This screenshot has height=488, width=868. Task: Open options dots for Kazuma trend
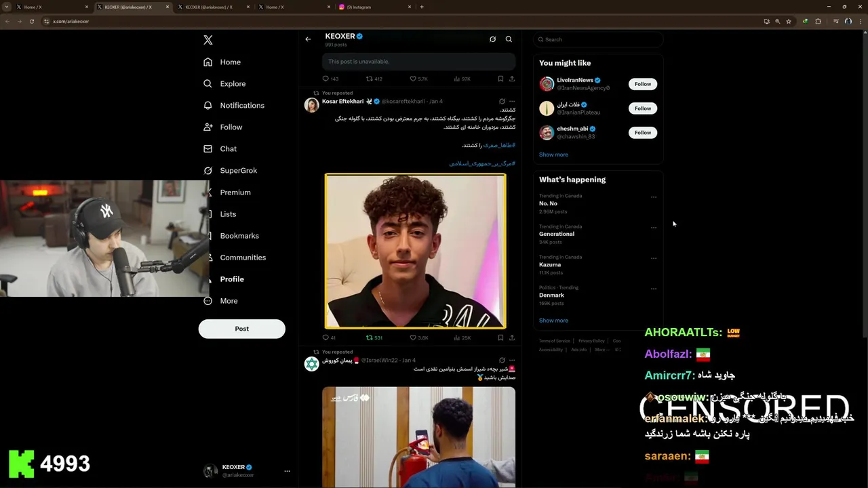click(654, 258)
